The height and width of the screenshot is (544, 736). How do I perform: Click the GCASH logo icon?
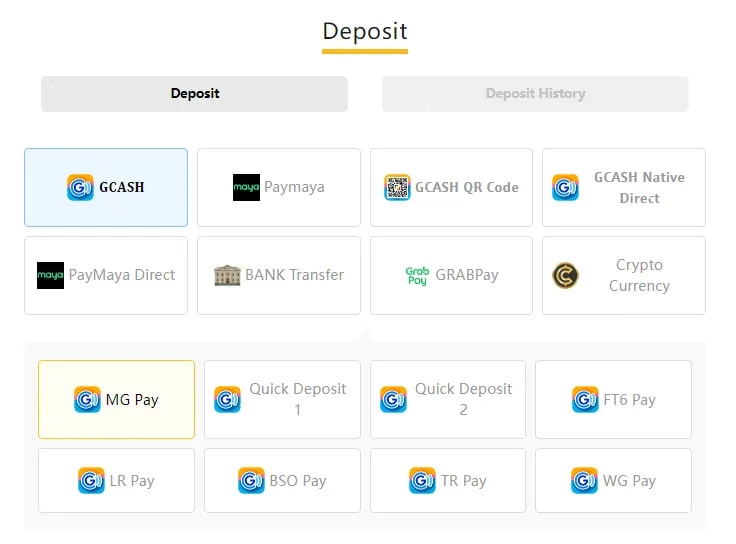80,187
